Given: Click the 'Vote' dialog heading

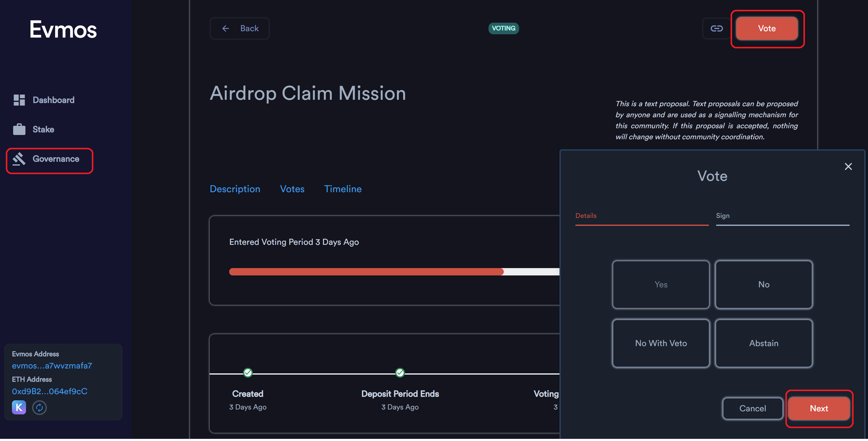Looking at the screenshot, I should click(x=712, y=176).
